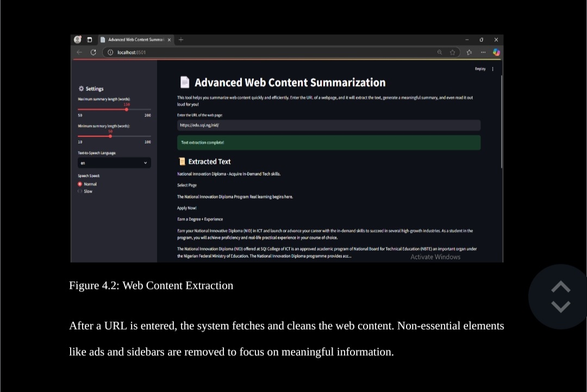Select Normal speech speed
Image resolution: width=587 pixels, height=392 pixels.
[x=80, y=184]
